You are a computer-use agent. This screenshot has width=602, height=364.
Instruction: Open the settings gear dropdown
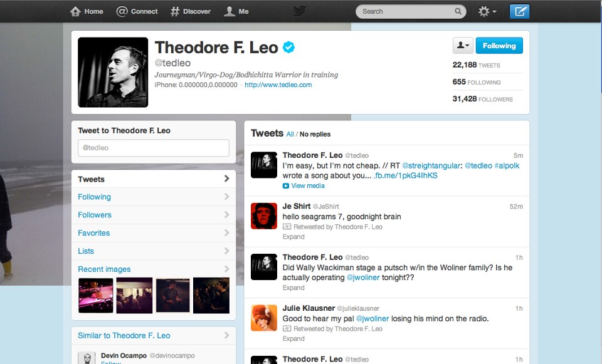487,11
